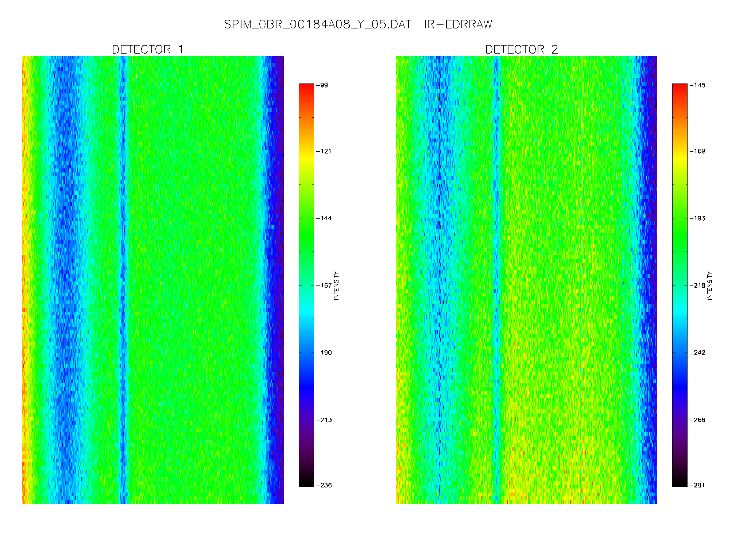Click the -193 tick label
747x560 pixels.
697,218
